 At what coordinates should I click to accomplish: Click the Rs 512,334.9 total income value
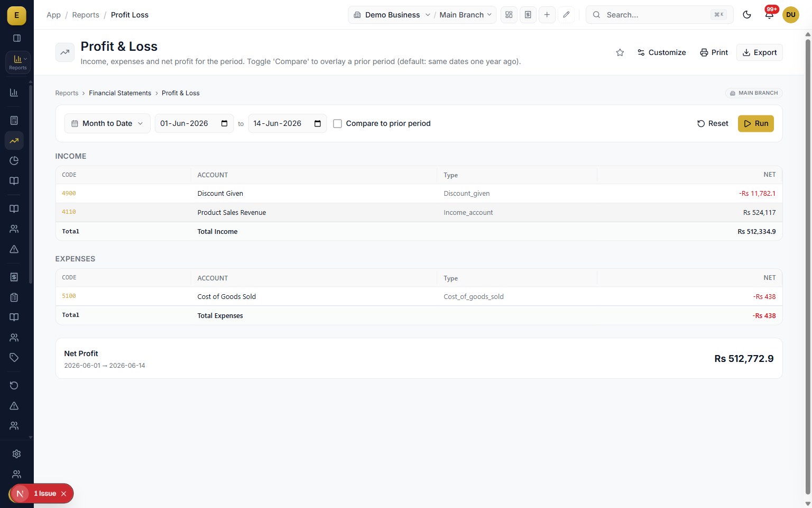pyautogui.click(x=756, y=232)
